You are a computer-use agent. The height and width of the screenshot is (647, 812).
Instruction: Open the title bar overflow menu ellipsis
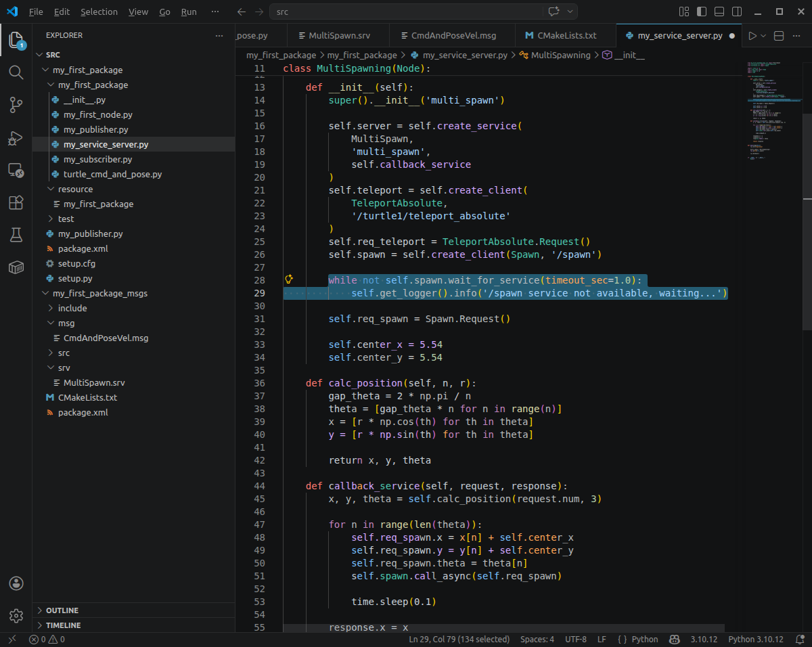(215, 12)
